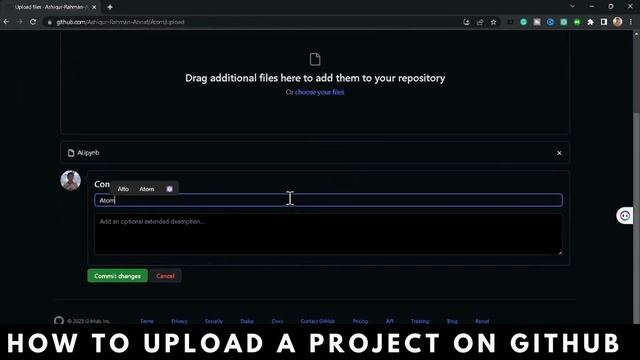Click the red Cancel button

pos(165,276)
